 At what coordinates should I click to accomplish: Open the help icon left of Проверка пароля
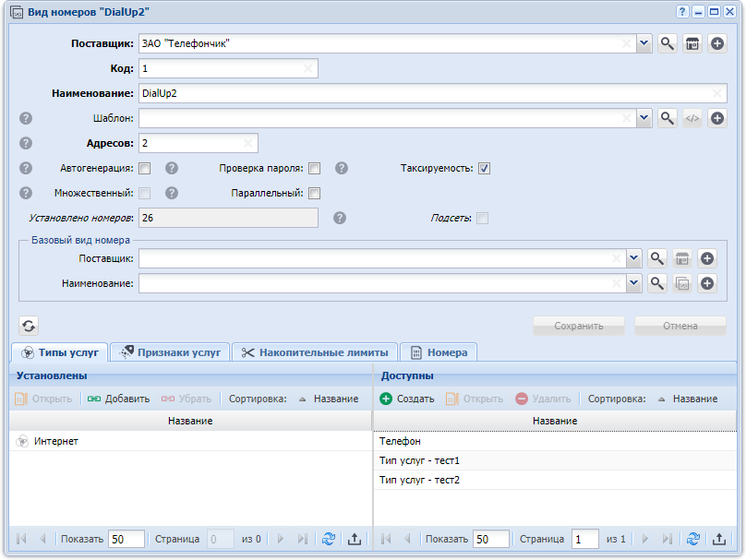[x=172, y=168]
